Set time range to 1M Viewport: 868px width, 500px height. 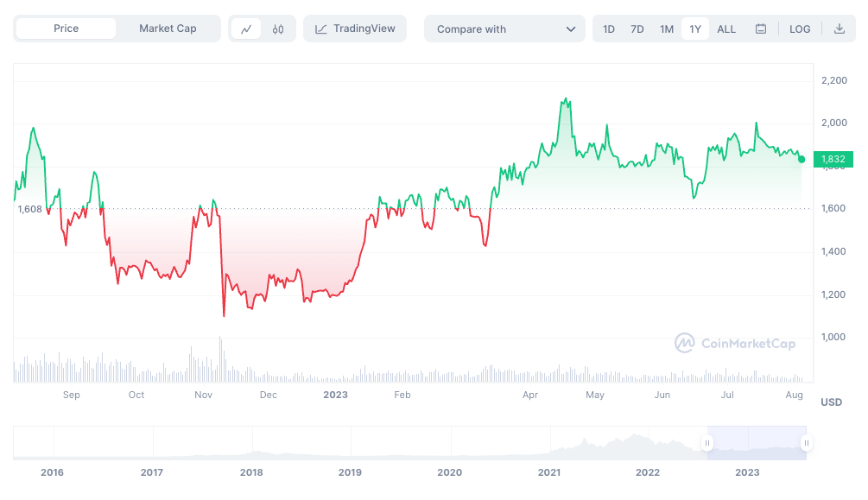click(x=667, y=28)
